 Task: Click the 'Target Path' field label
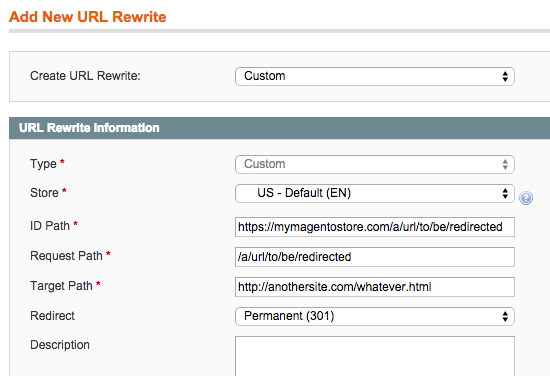[x=61, y=286]
